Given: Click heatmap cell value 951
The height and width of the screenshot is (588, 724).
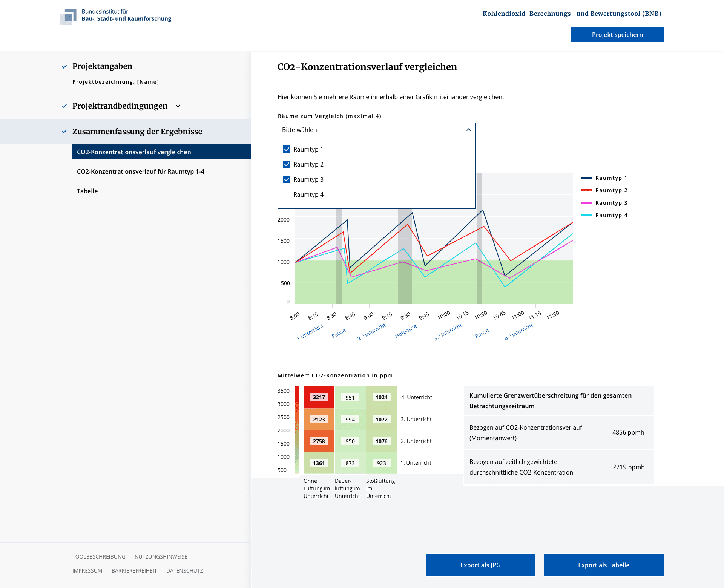Looking at the screenshot, I should [x=350, y=397].
